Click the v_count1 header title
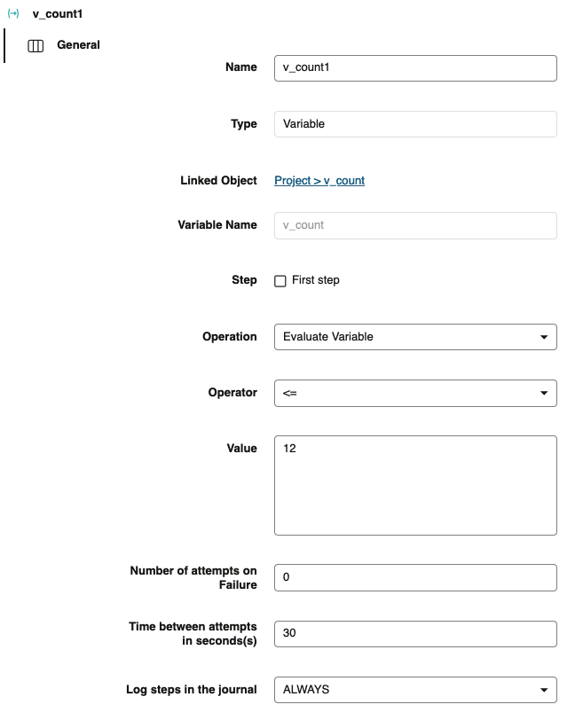 pos(58,14)
